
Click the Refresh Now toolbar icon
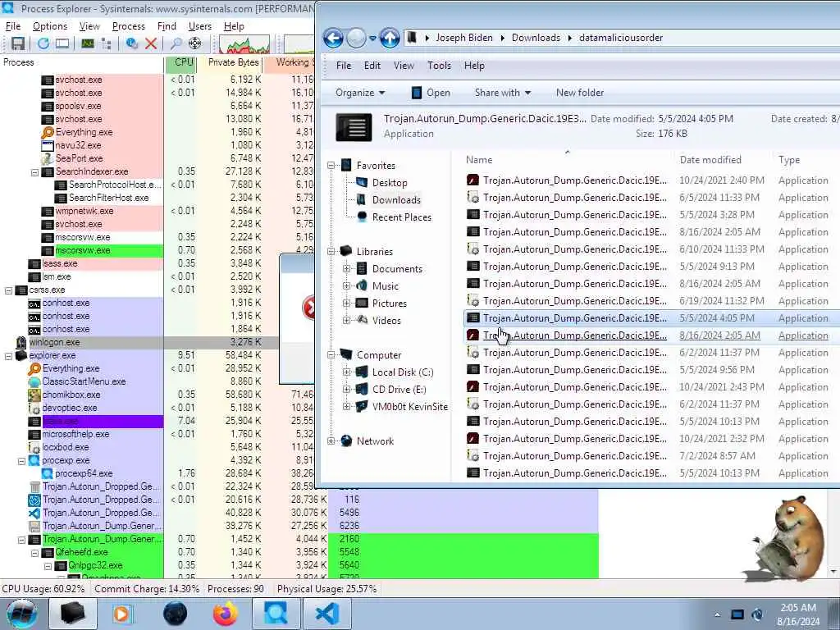coord(43,44)
